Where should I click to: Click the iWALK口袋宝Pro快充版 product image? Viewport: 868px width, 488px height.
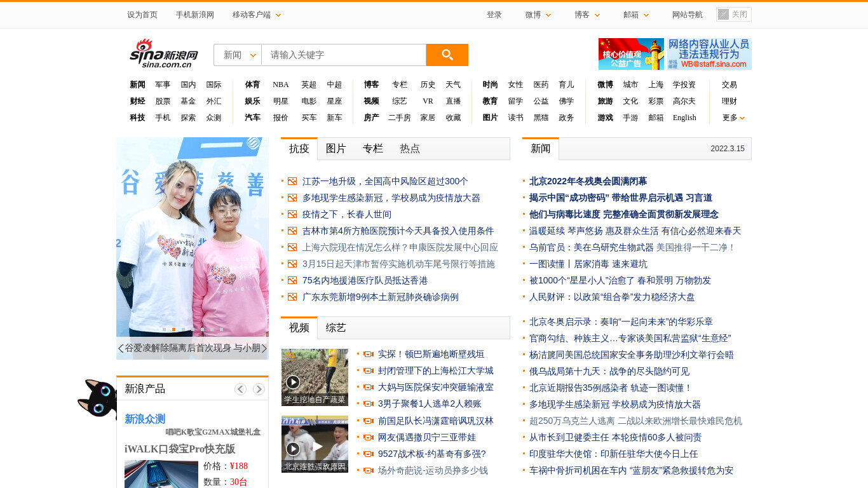tap(161, 474)
